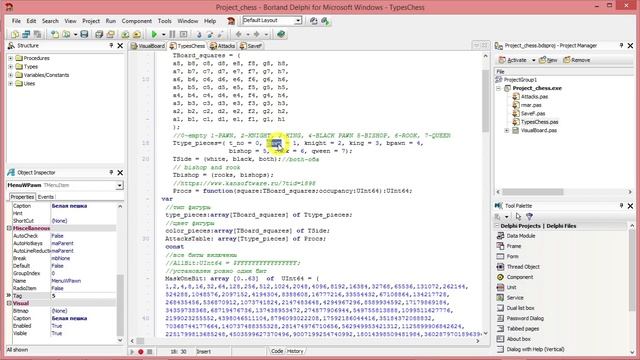
Task: Open the File menu
Action: [x=16, y=21]
